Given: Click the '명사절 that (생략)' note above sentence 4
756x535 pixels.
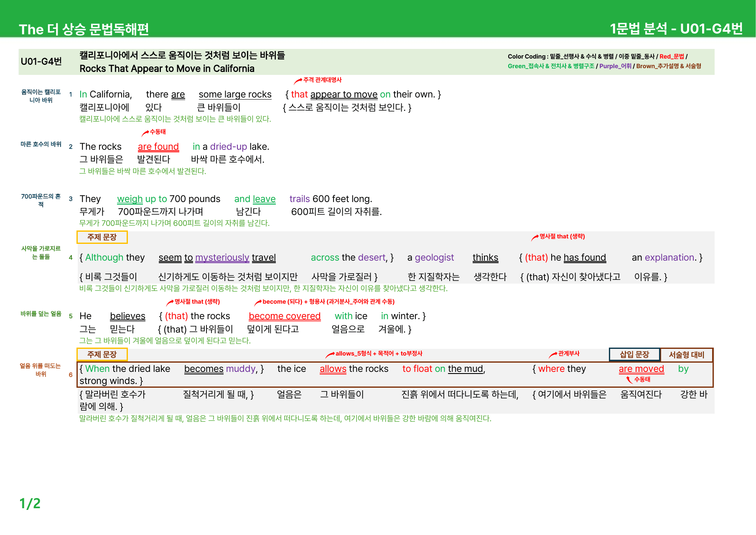Looking at the screenshot, I should click(x=562, y=236).
